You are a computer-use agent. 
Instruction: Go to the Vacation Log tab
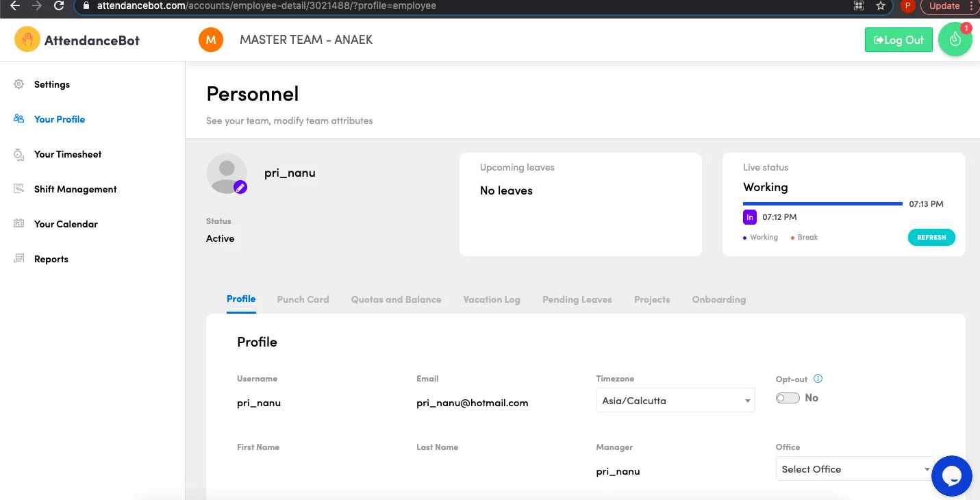492,299
